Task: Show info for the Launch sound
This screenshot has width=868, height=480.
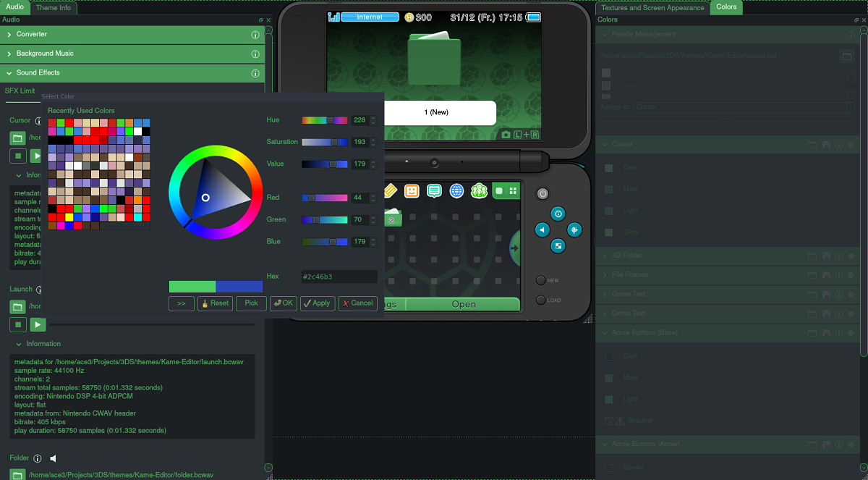Action: [39, 289]
